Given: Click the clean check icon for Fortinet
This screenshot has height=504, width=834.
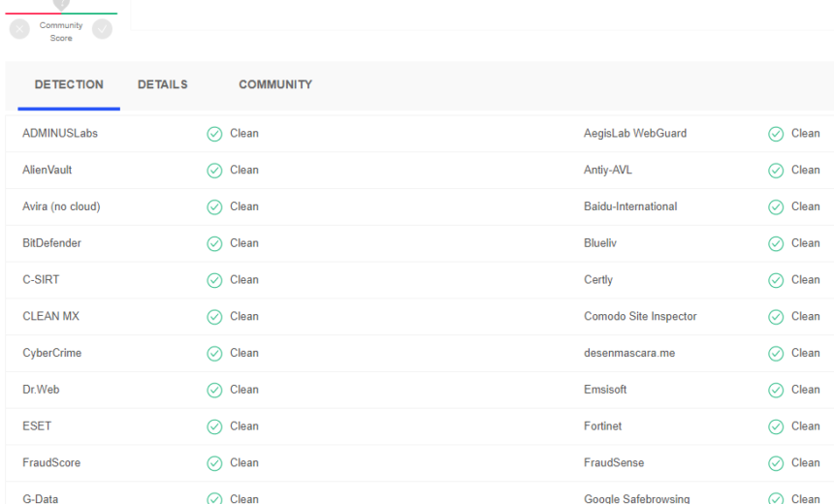Looking at the screenshot, I should click(776, 426).
